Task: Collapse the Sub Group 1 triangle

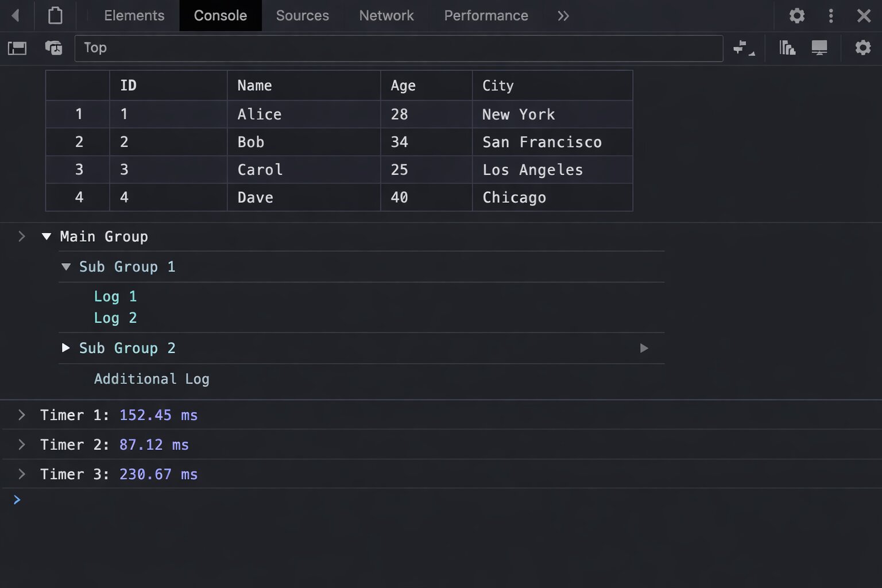Action: coord(66,267)
